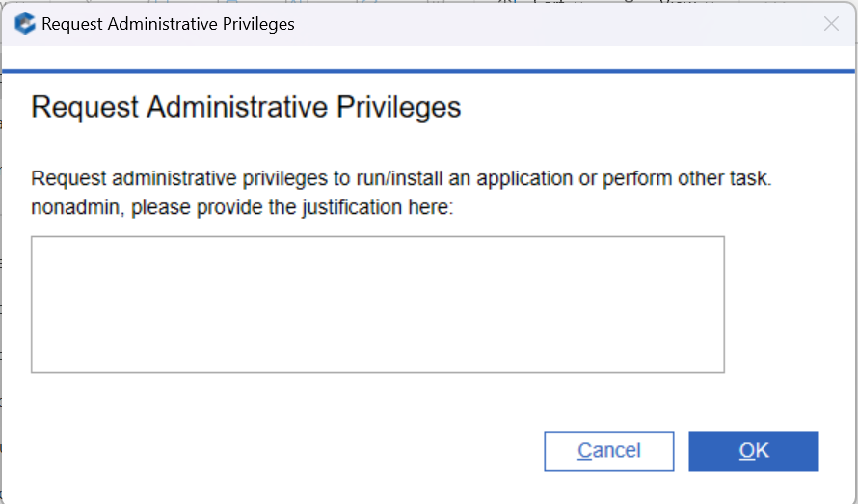Click the blue divider line under title bar
The height and width of the screenshot is (504, 858).
pyautogui.click(x=429, y=70)
